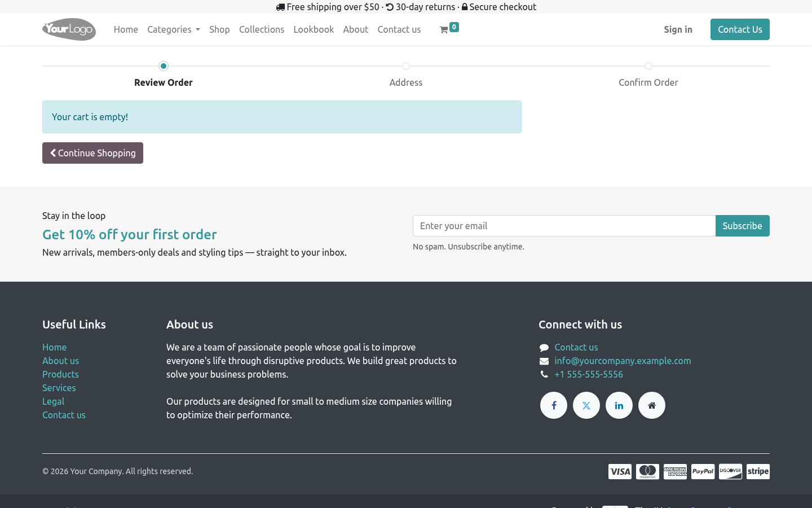812x508 pixels.
Task: Open the footer Home link
Action: point(54,347)
